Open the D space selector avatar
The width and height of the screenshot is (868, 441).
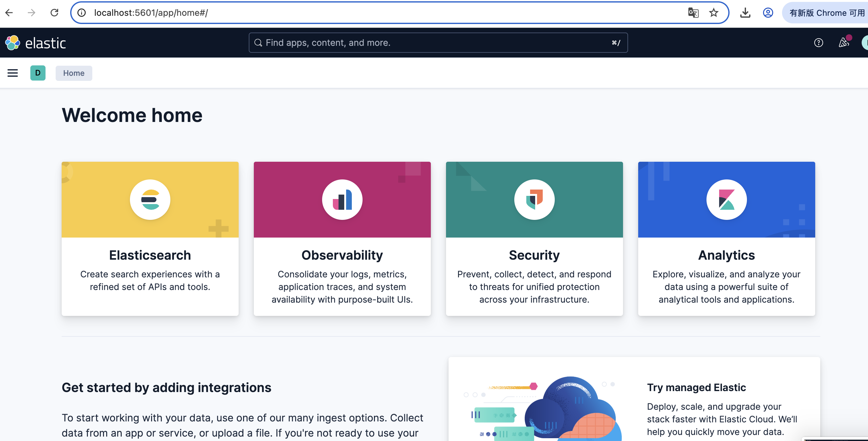[38, 73]
